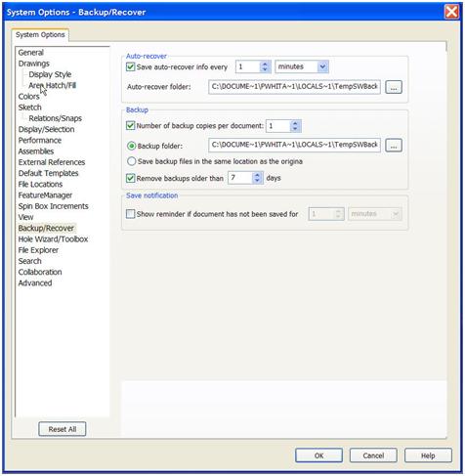Click the Reset All button

(x=63, y=429)
